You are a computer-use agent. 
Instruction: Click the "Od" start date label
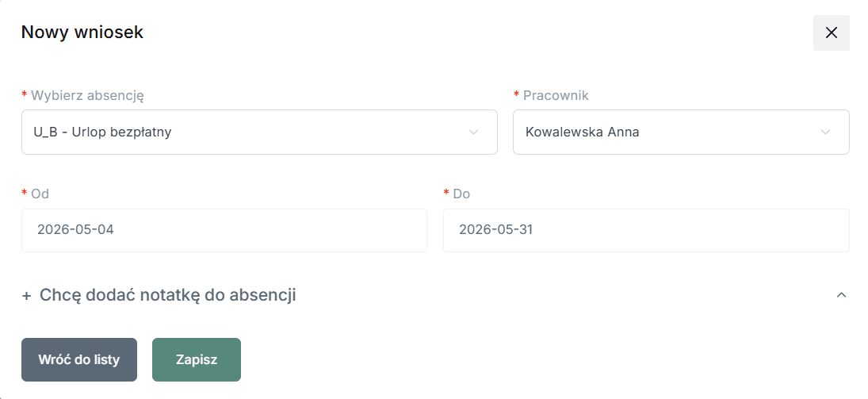point(40,194)
